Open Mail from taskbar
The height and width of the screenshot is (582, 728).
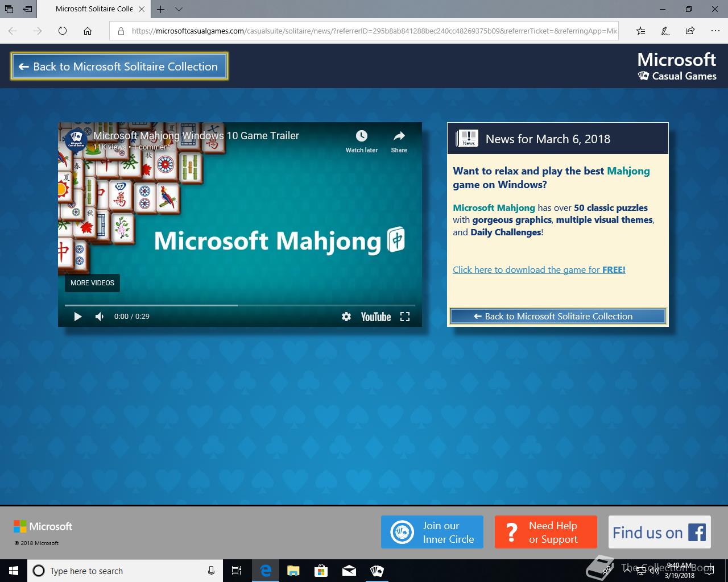349,571
